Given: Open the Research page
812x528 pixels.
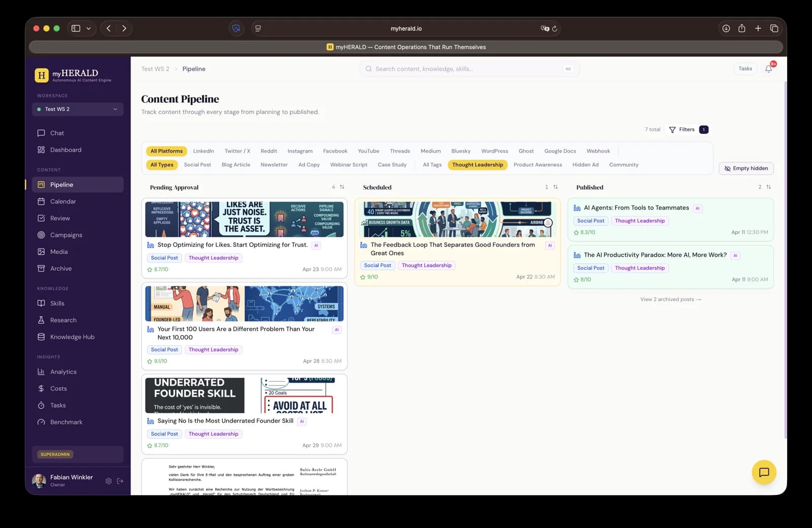Looking at the screenshot, I should coord(77,320).
